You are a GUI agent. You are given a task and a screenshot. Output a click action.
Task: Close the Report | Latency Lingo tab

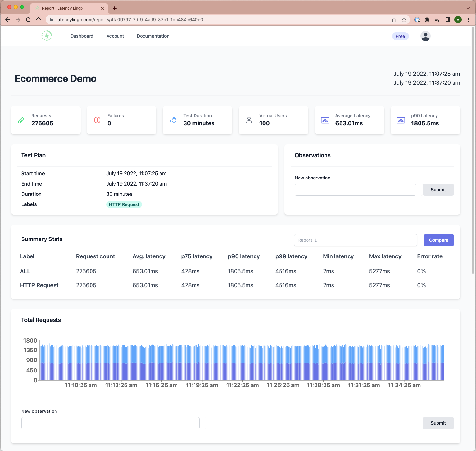click(102, 8)
